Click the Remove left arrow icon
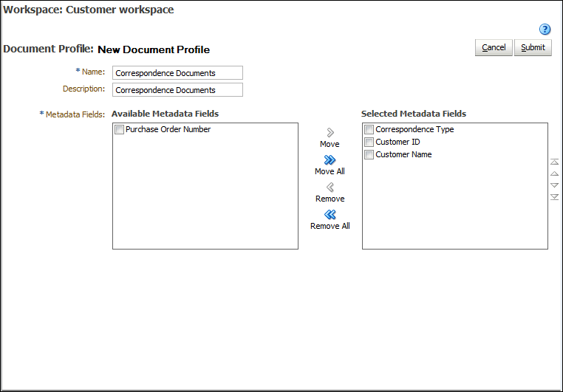The width and height of the screenshot is (563, 392). point(330,187)
